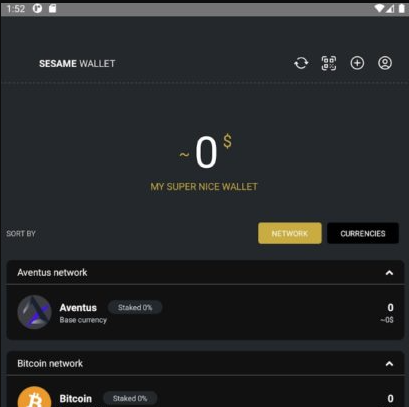Open the Aventus currency row
Viewport: 409px width, 407px height.
pos(205,312)
